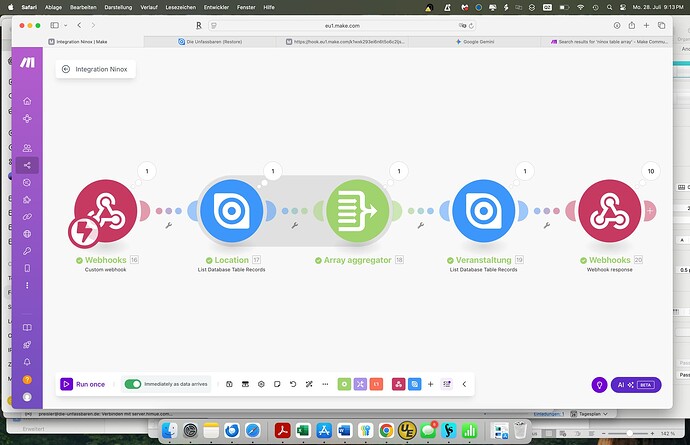This screenshot has width=690, height=445.
Task: Click the red Webhooks favorite in the toolbar
Action: [x=398, y=384]
